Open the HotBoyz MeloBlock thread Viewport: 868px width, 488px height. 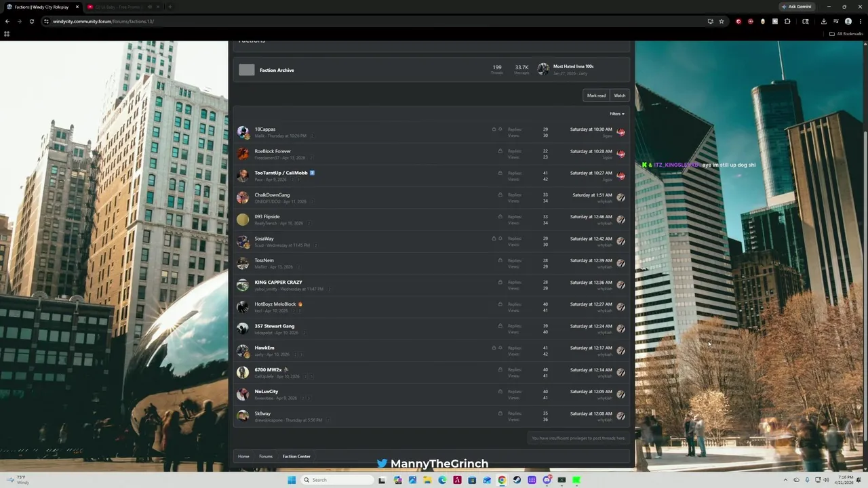[x=275, y=304]
